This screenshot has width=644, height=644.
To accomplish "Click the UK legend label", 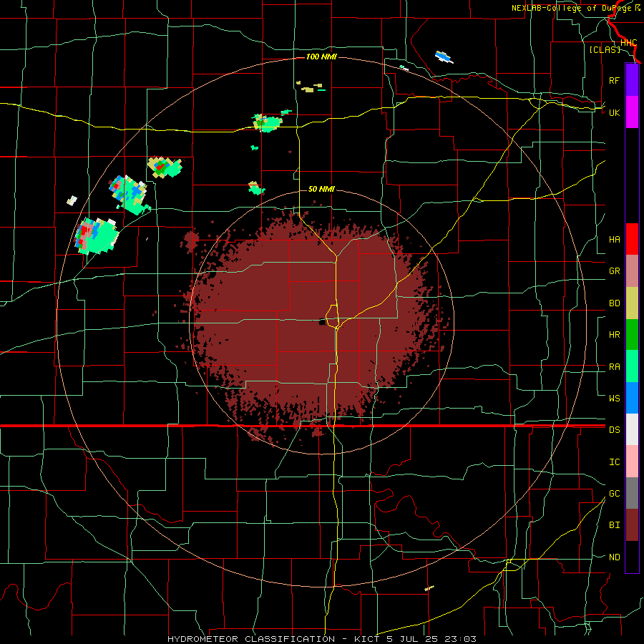I will pos(614,112).
